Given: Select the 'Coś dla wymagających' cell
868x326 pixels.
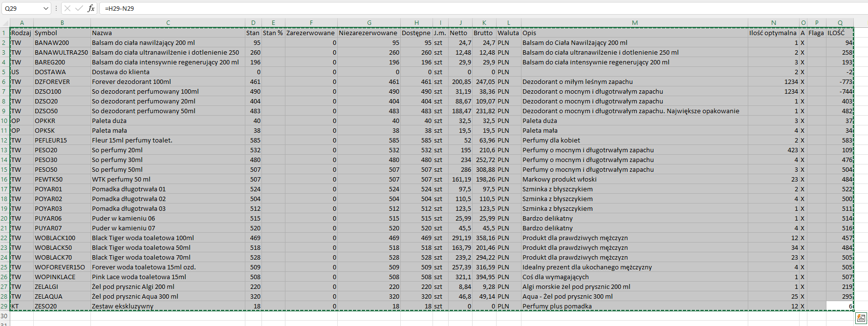Looking at the screenshot, I should tap(634, 277).
